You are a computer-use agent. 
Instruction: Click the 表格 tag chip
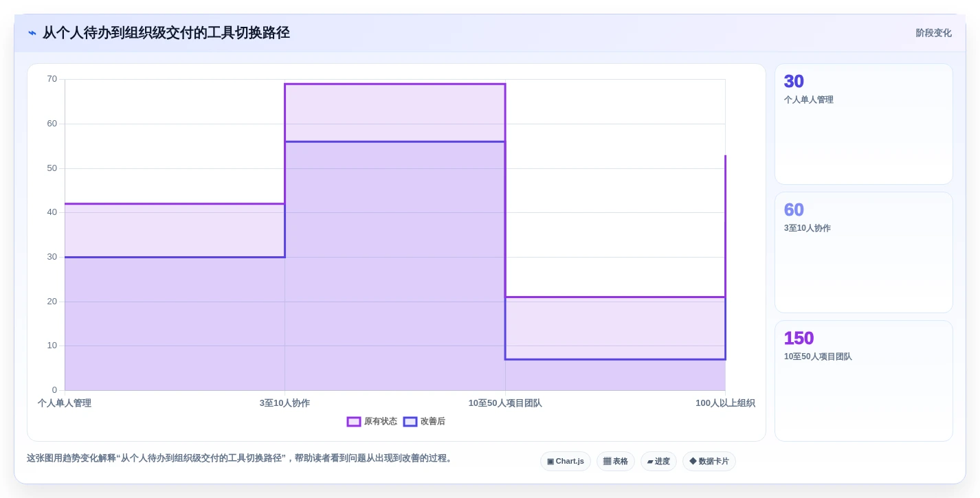click(616, 462)
